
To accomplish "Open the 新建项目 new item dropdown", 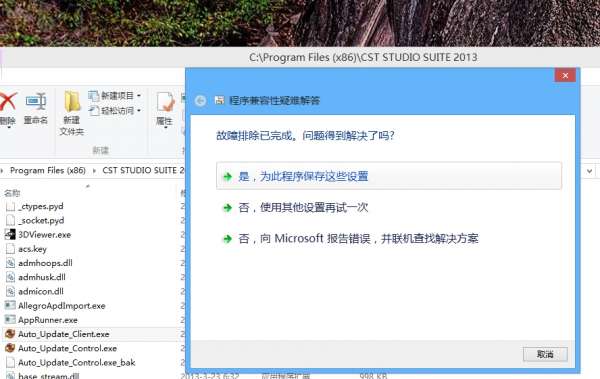I will coord(115,95).
